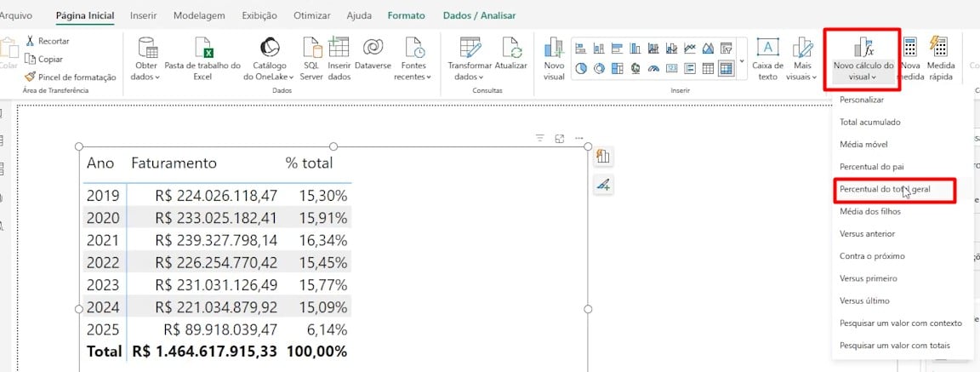Choose Personalizar from the menu
Screen dimensions: 980x372
(862, 100)
